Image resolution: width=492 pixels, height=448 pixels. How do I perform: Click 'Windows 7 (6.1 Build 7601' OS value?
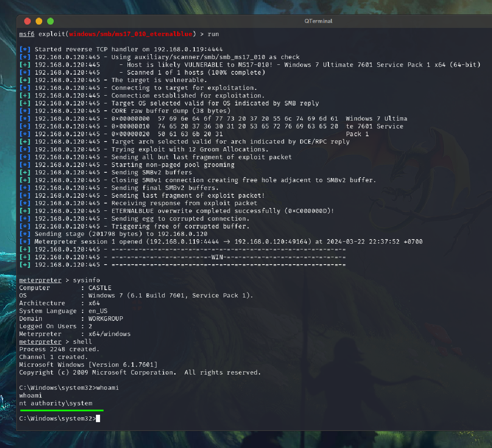click(x=171, y=295)
